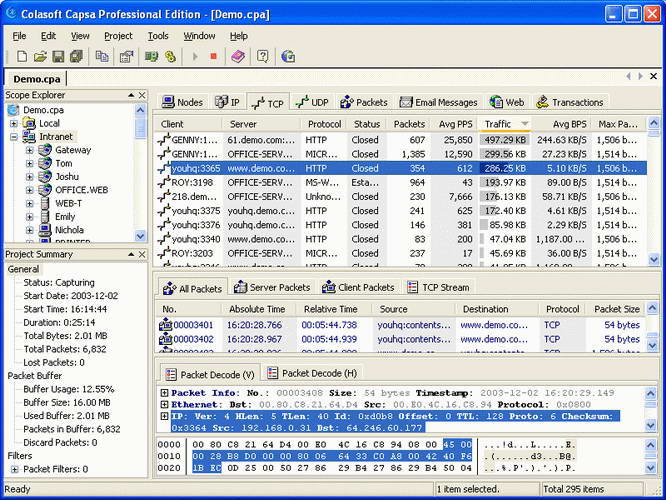Viewport: 666px width, 500px height.
Task: Select packet 00003401 in packet list
Action: pos(401,325)
